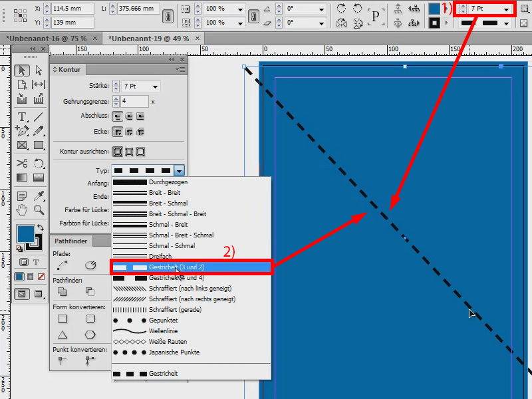Click rotate 90° clockwise icon
Viewport: 532px width, 399px height.
(x=341, y=8)
